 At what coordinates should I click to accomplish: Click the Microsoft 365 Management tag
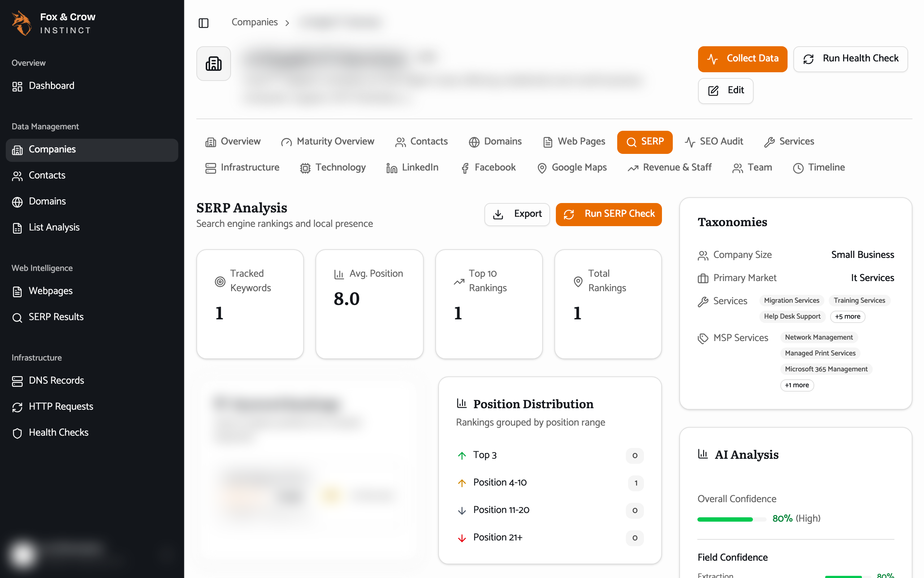(x=826, y=369)
